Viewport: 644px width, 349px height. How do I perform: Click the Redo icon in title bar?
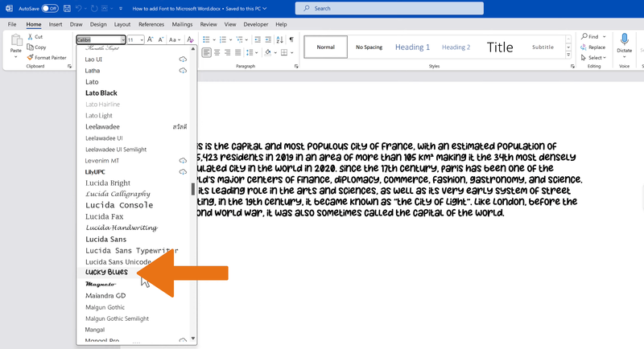click(94, 8)
